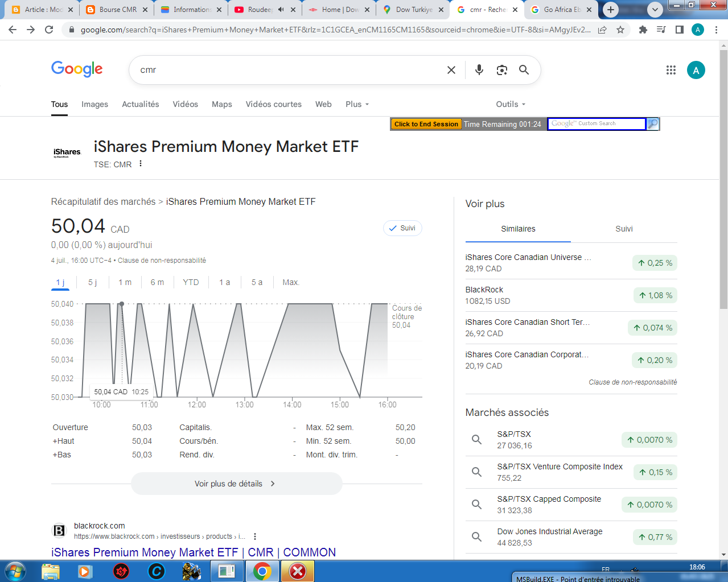Open the Chrome extensions puzzle icon

[643, 30]
